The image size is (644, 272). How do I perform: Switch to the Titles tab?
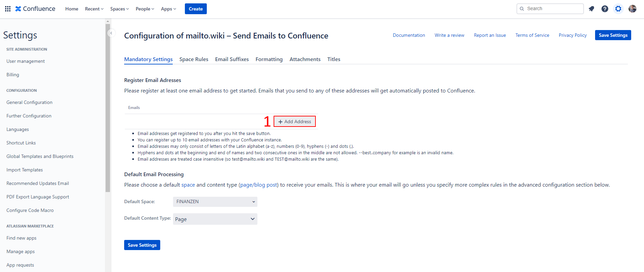click(334, 59)
